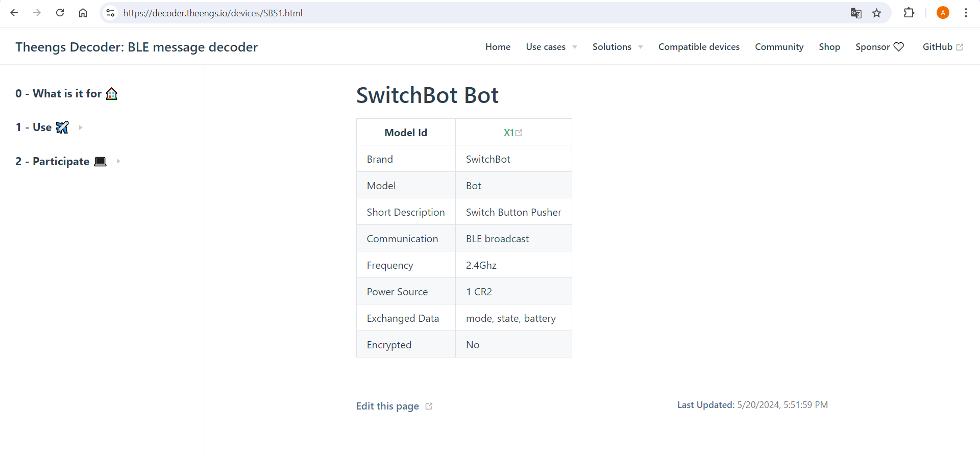Click the laptop icon beside Participate
The width and height of the screenshot is (980, 460).
(x=101, y=161)
